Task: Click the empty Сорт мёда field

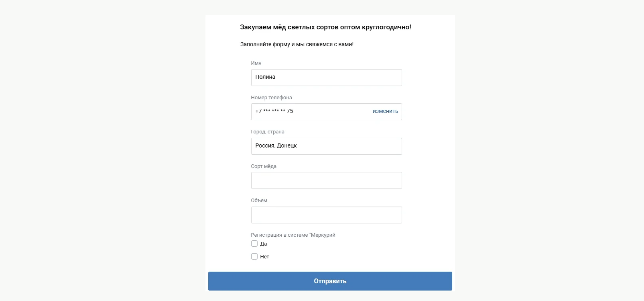Action: 326,180
